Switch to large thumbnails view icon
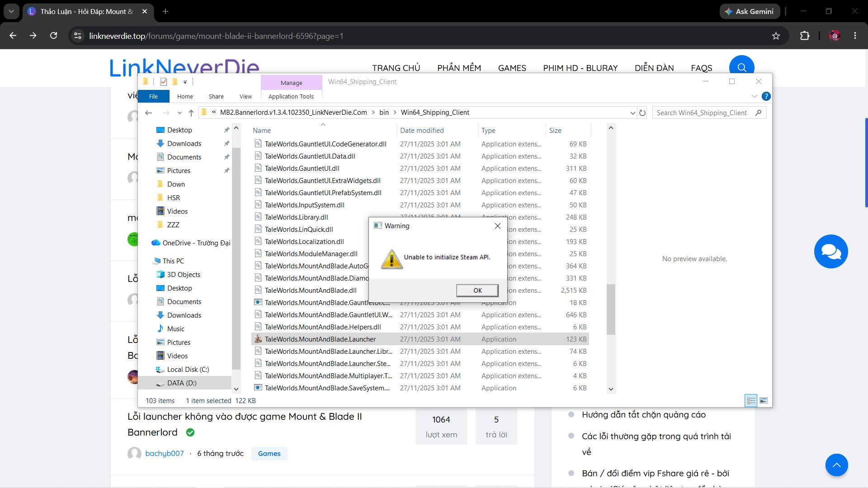Image resolution: width=868 pixels, height=488 pixels. point(764,400)
